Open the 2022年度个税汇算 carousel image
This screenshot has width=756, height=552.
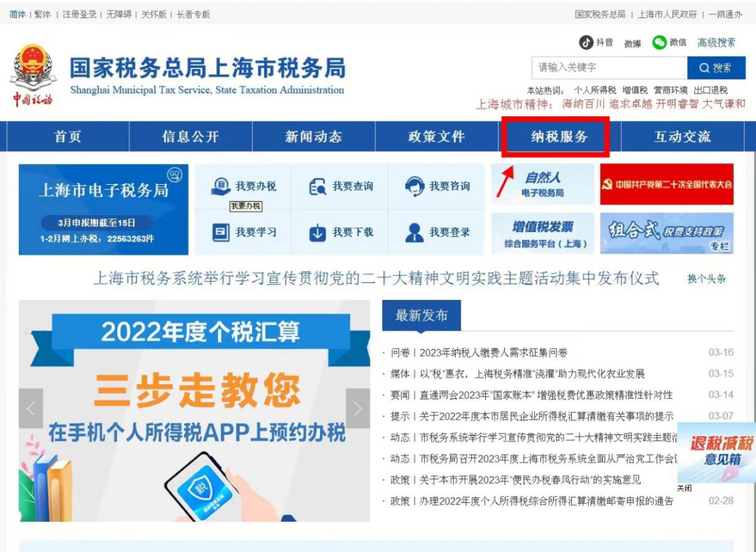pos(195,410)
